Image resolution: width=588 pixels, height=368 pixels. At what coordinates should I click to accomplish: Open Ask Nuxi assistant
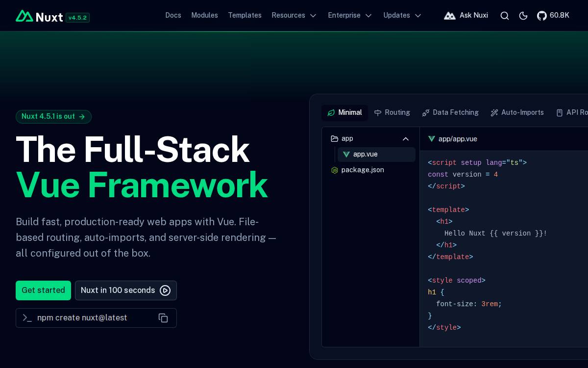pyautogui.click(x=466, y=15)
